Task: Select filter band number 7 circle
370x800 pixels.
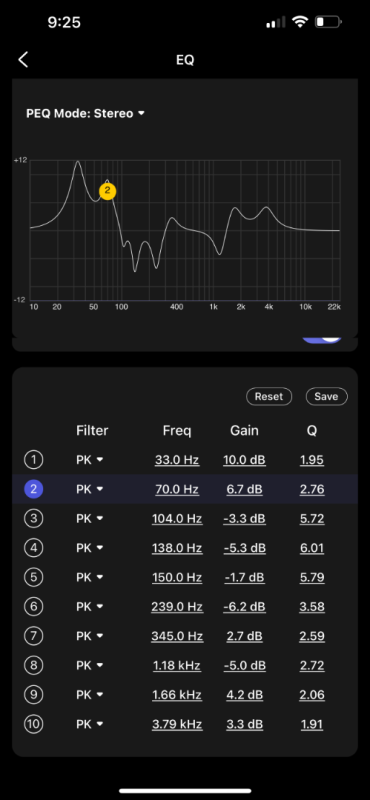Action: (x=34, y=636)
